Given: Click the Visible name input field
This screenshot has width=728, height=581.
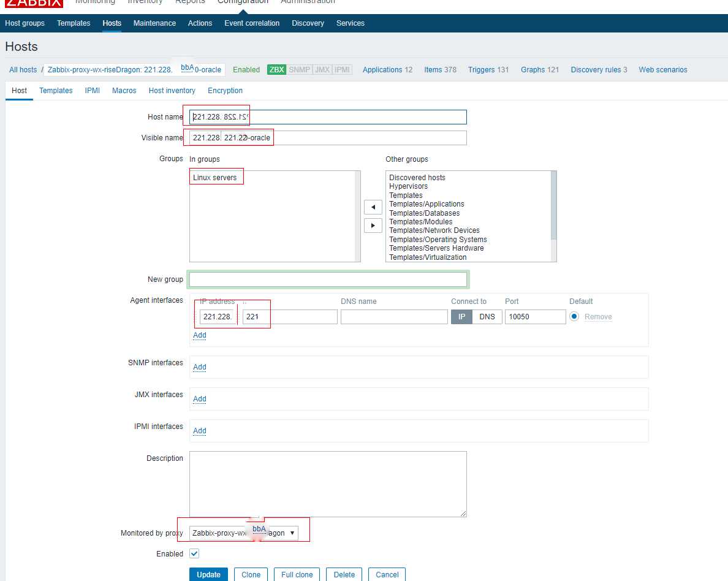Looking at the screenshot, I should pos(328,138).
